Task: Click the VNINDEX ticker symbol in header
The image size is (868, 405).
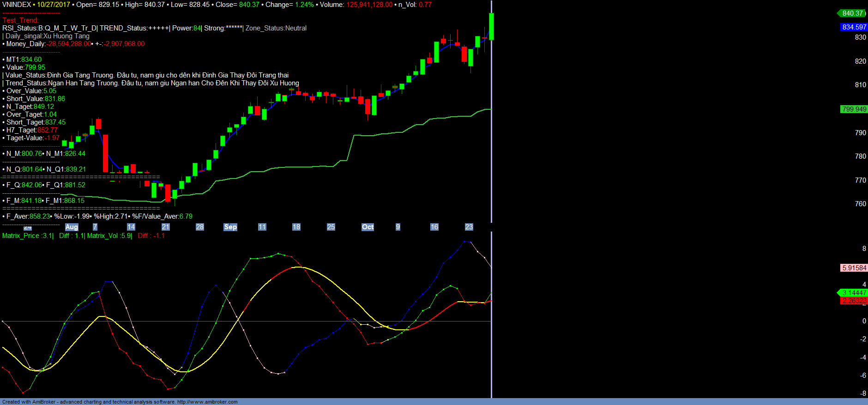Action: (x=17, y=5)
